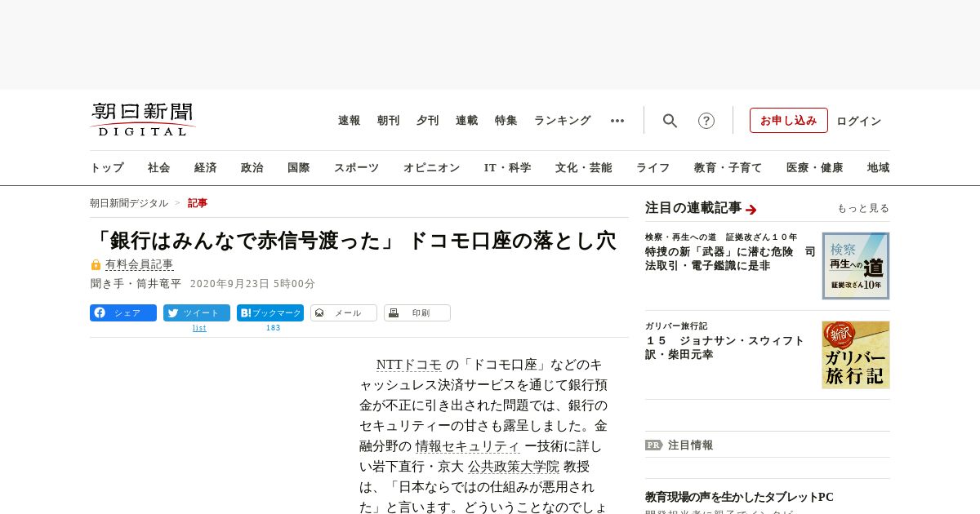Image resolution: width=980 pixels, height=514 pixels.
Task: Click ガリバー旅行記 series label text
Action: click(676, 326)
